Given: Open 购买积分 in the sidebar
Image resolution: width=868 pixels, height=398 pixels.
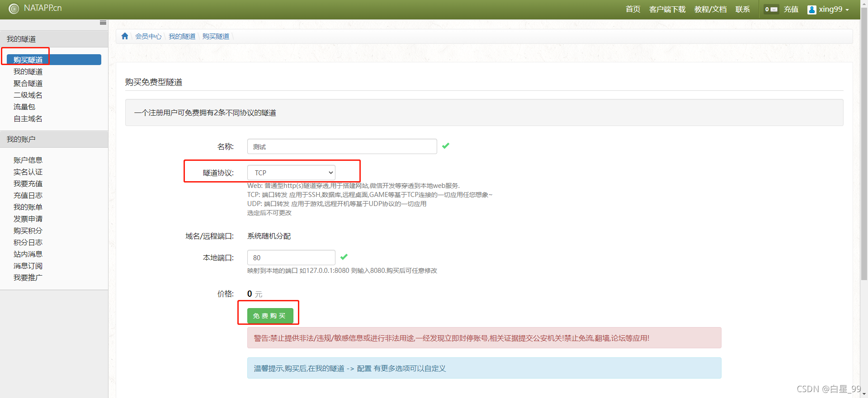Looking at the screenshot, I should 28,230.
